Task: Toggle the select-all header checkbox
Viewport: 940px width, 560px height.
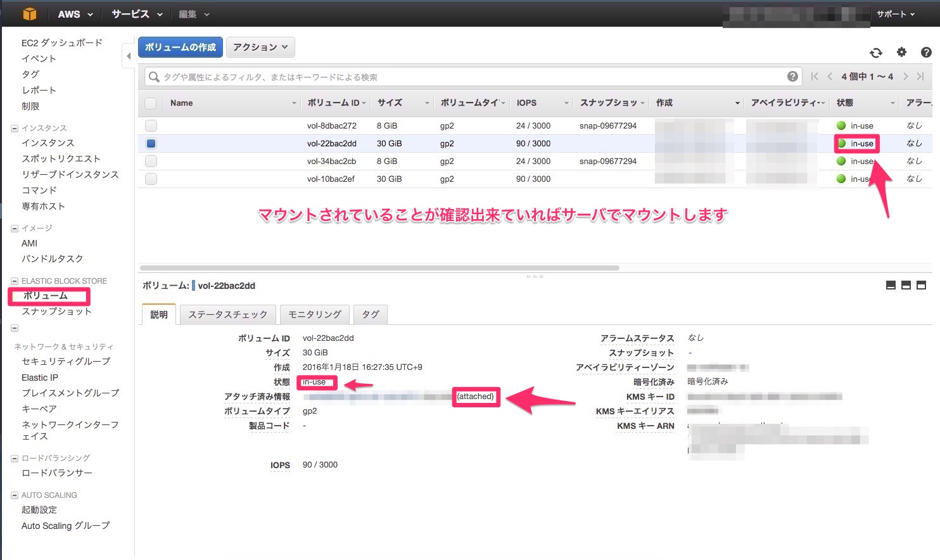Action: click(151, 103)
